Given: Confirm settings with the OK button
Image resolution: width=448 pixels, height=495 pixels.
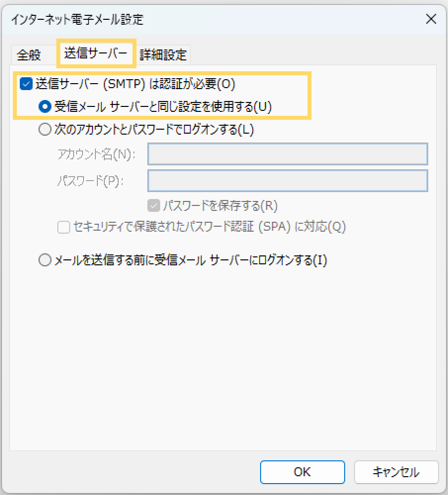Looking at the screenshot, I should [302, 472].
